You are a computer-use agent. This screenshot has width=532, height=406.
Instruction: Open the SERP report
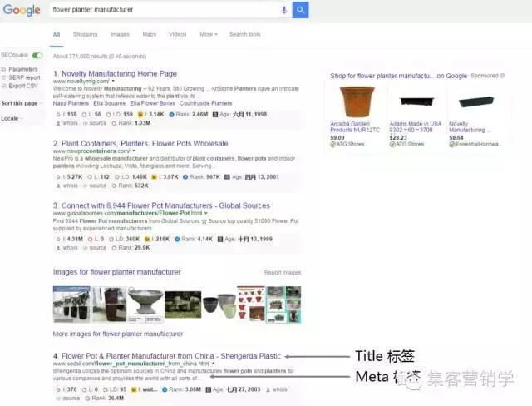pyautogui.click(x=24, y=77)
